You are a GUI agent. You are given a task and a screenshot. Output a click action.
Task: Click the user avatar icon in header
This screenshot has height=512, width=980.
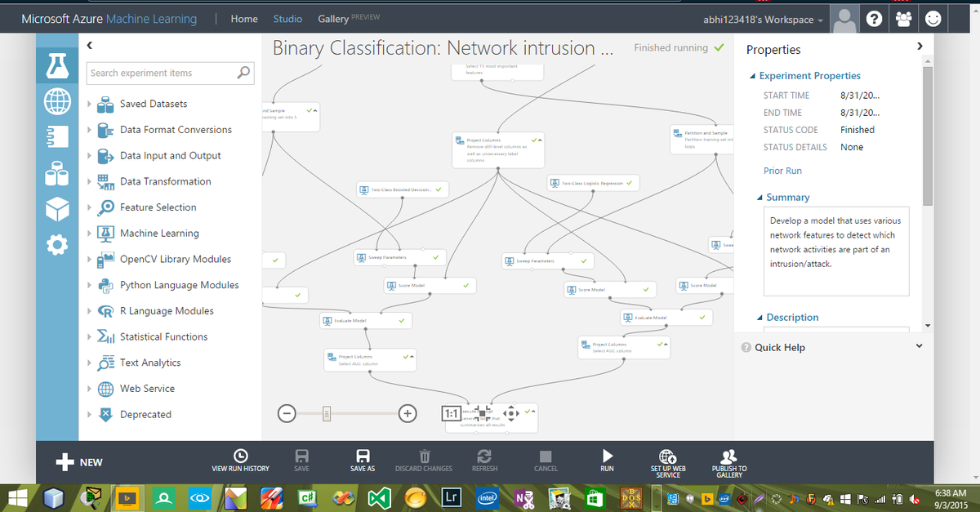point(846,19)
